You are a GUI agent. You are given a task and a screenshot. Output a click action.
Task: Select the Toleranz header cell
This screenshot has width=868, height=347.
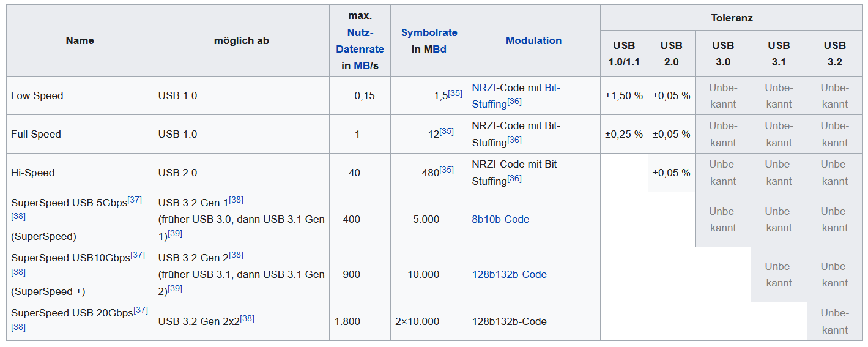[732, 18]
